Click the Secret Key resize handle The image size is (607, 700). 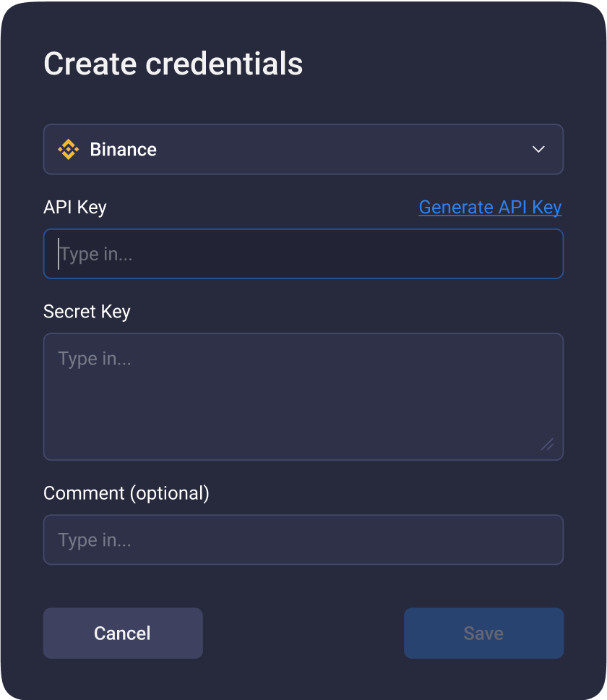coord(547,444)
